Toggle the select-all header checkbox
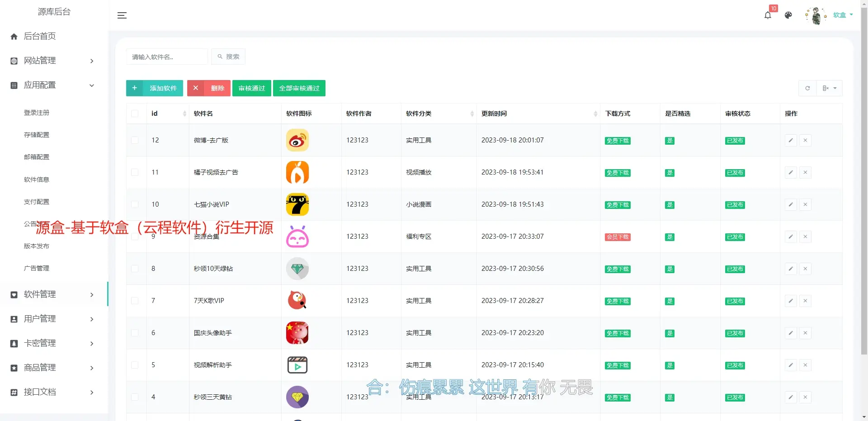 [135, 114]
